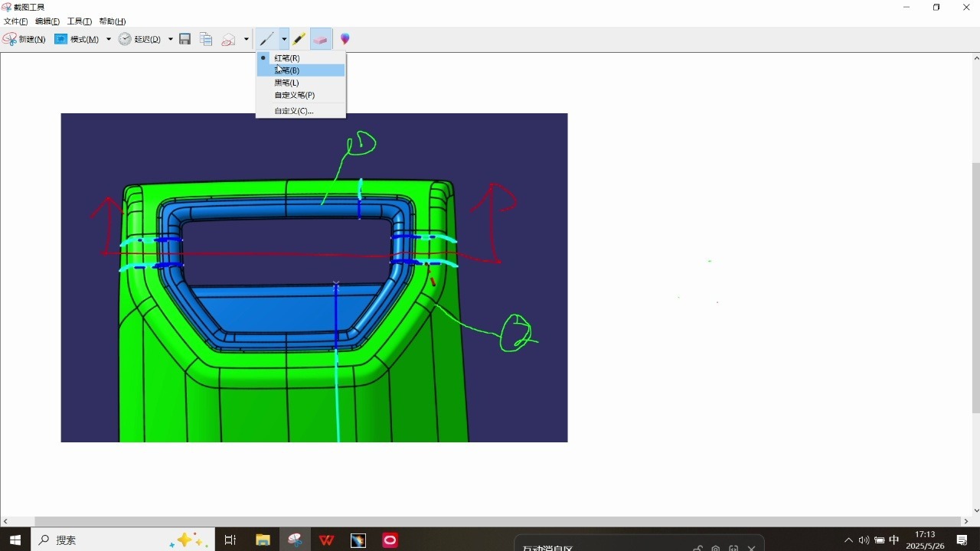
Task: Open the 工具(T) Tools menu
Action: pyautogui.click(x=80, y=21)
